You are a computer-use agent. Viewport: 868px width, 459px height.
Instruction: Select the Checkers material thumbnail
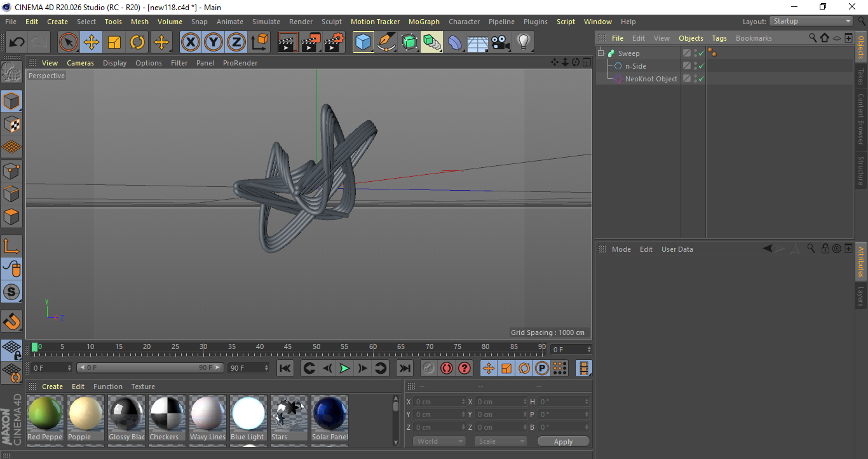coord(167,418)
